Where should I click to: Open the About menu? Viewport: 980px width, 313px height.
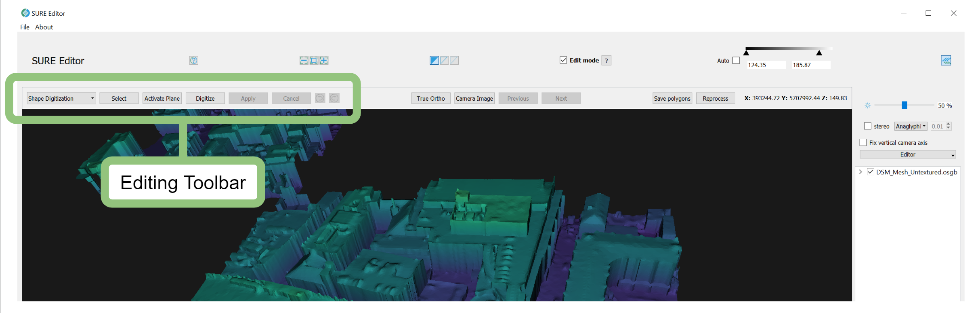[44, 27]
